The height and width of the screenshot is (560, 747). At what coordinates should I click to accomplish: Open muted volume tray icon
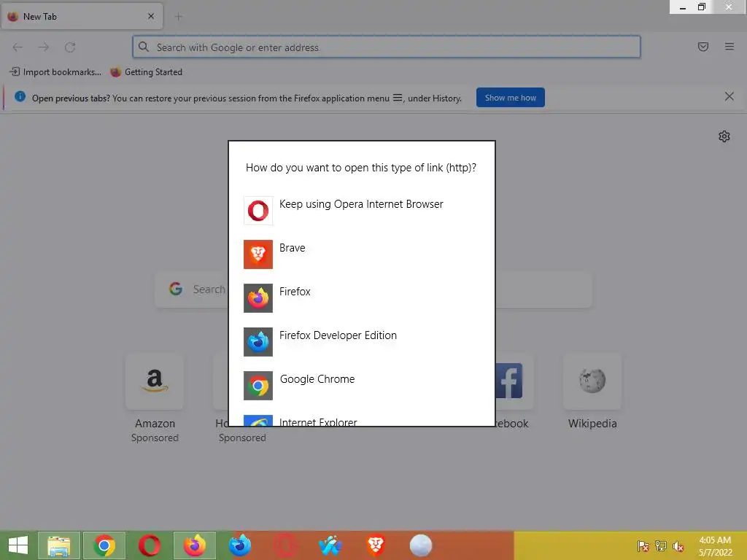point(678,546)
